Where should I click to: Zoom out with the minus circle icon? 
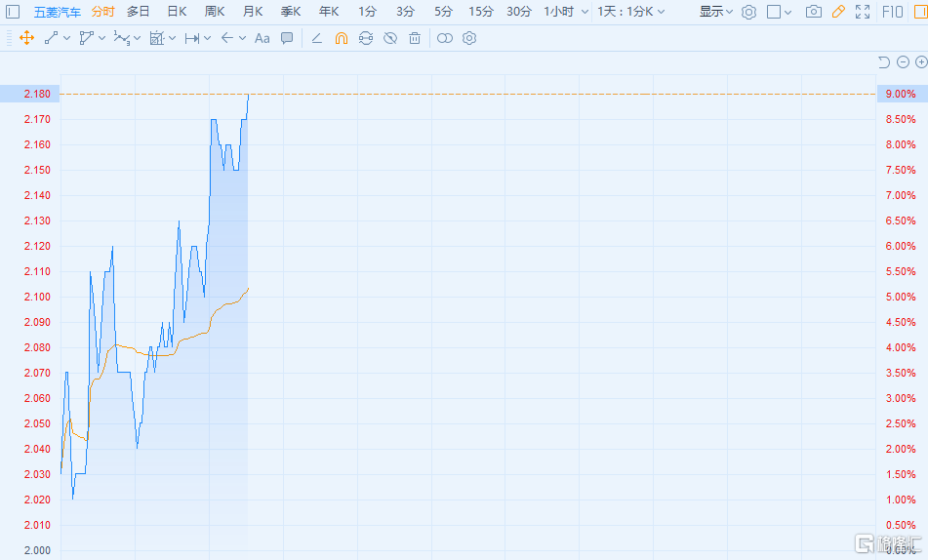[903, 62]
